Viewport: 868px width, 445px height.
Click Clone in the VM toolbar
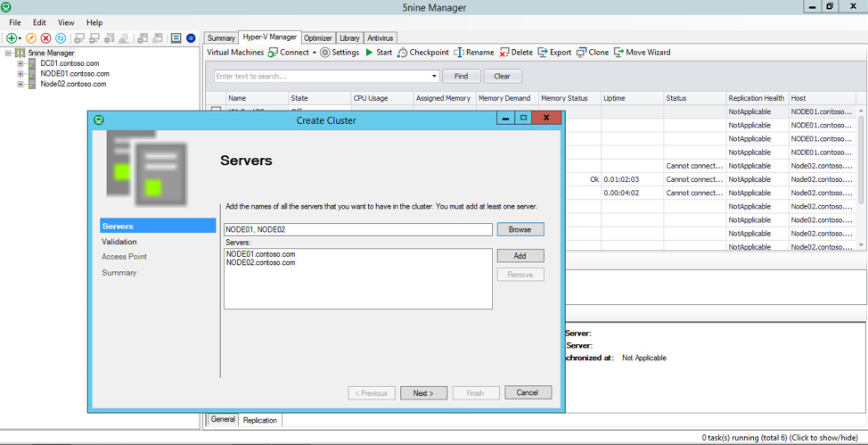point(593,53)
